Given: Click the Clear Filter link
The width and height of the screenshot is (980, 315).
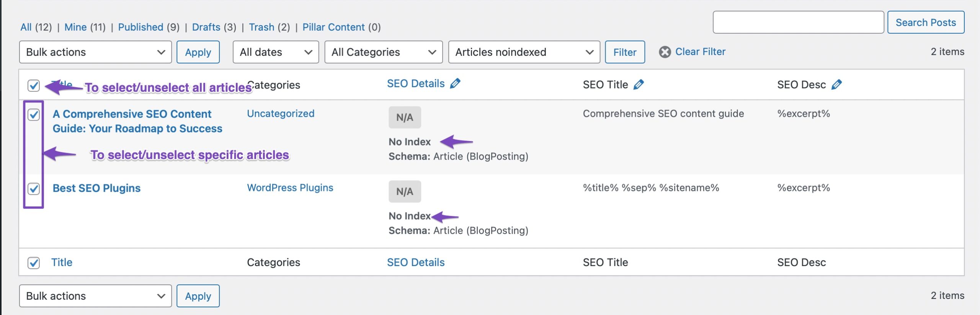Looking at the screenshot, I should click(x=700, y=52).
